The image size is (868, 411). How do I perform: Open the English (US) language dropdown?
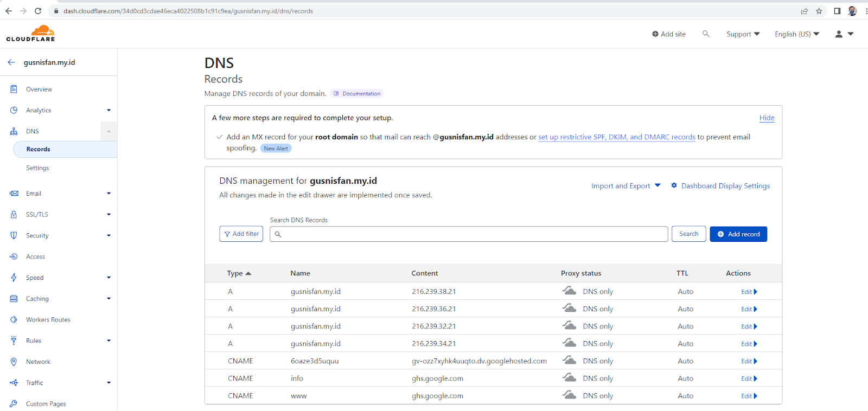click(x=797, y=34)
